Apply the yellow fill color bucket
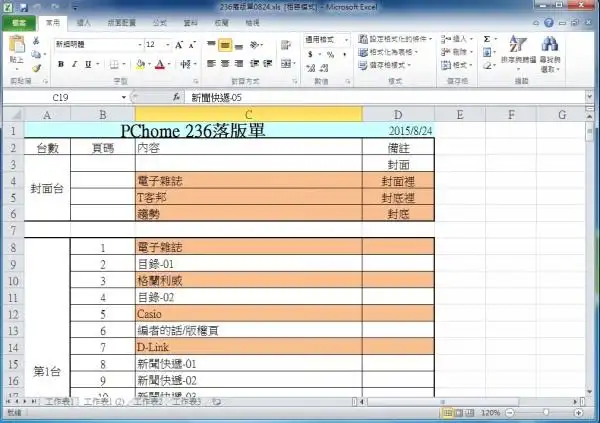 140,64
